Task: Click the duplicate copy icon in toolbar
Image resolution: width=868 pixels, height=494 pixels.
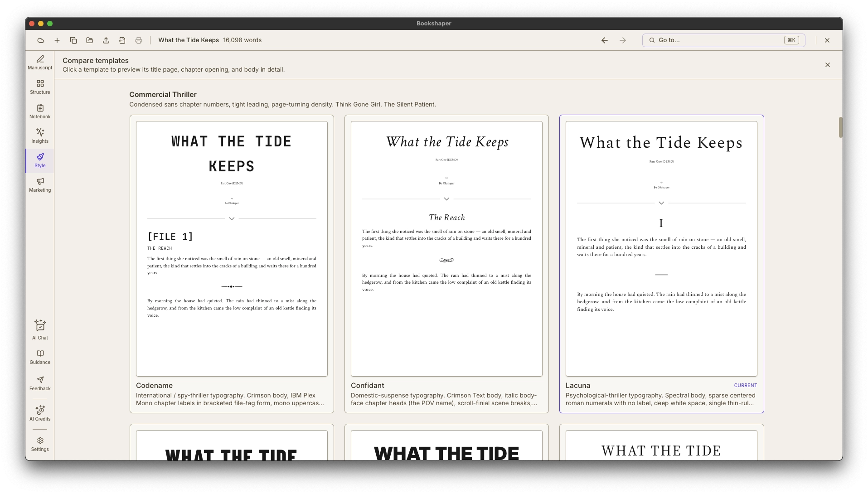Action: (73, 40)
